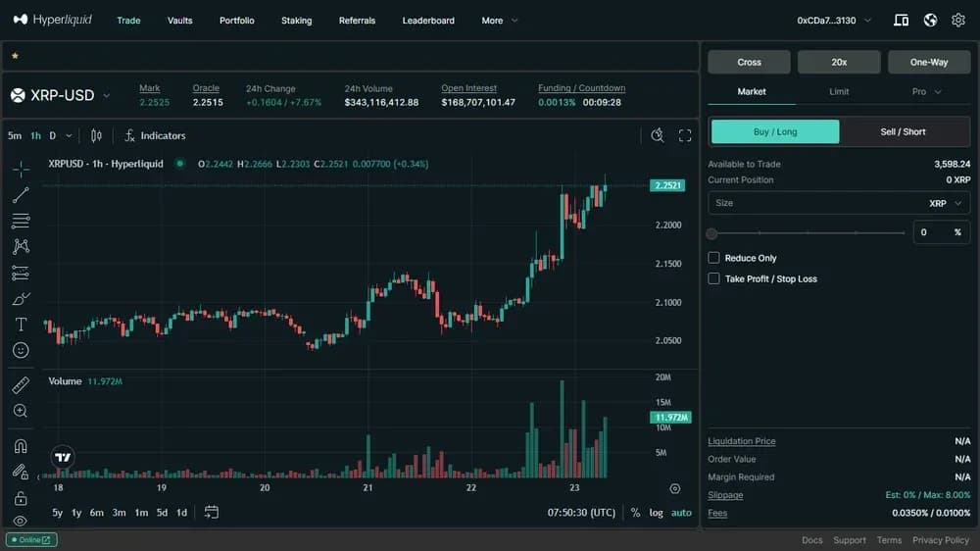Open the settings gear icon
Image resolution: width=980 pixels, height=551 pixels.
coord(957,20)
